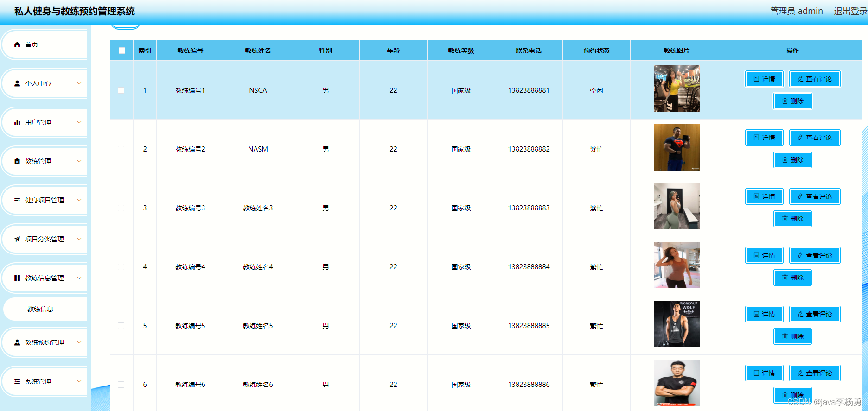The width and height of the screenshot is (868, 411).
Task: Click the list icon beside 健身项目管理
Action: [17, 200]
